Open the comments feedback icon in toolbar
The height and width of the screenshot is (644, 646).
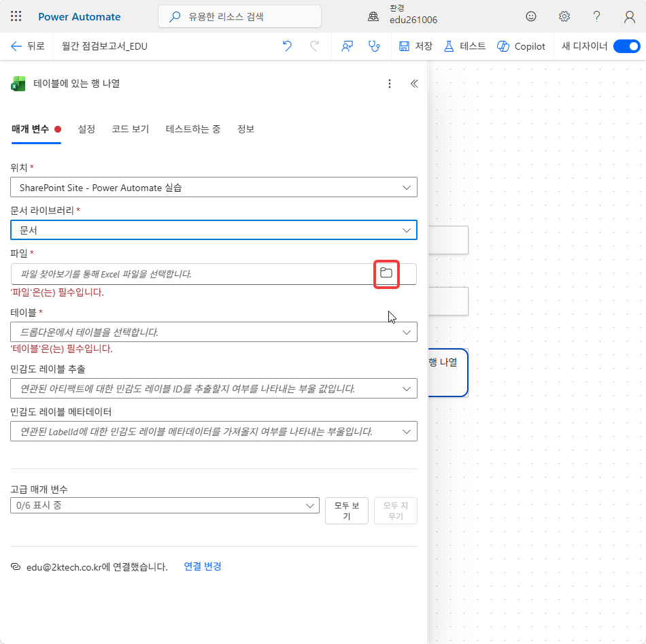click(x=347, y=46)
